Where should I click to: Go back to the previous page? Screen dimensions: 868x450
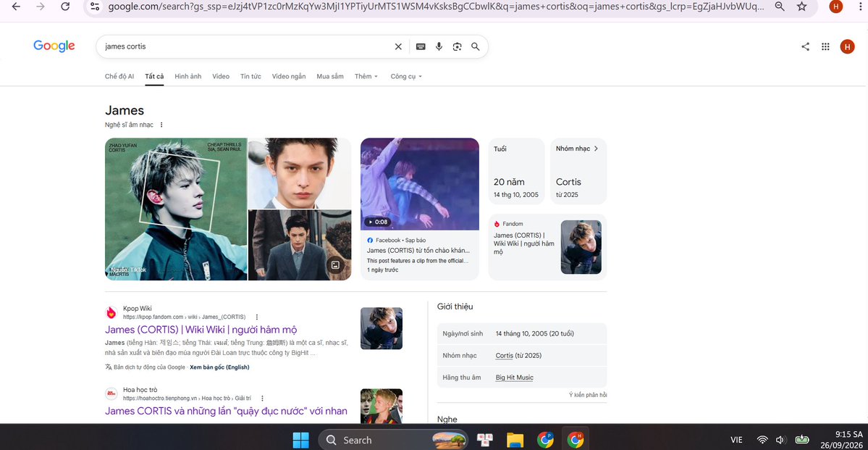pos(16,7)
